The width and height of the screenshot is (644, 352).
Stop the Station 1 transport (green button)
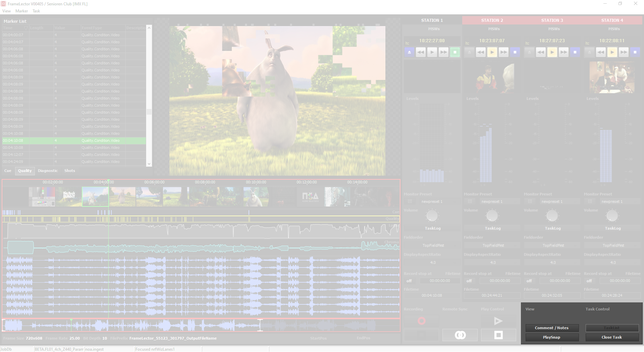(x=455, y=52)
